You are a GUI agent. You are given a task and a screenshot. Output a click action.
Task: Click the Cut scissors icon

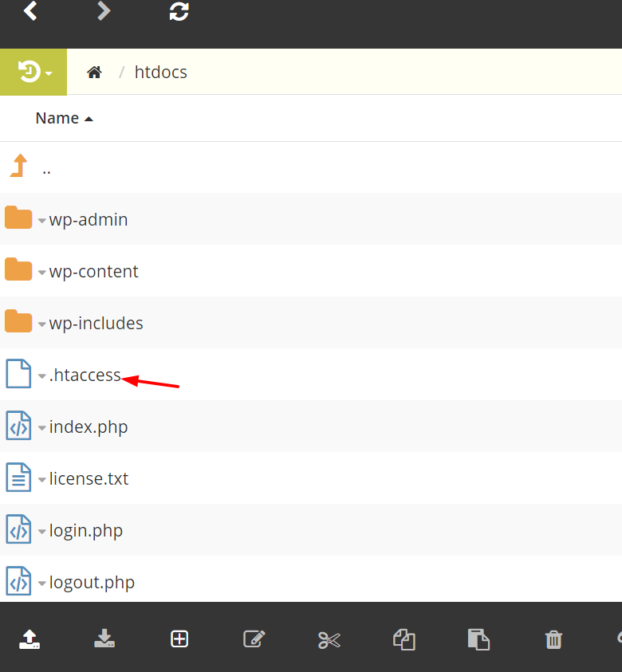click(x=329, y=640)
